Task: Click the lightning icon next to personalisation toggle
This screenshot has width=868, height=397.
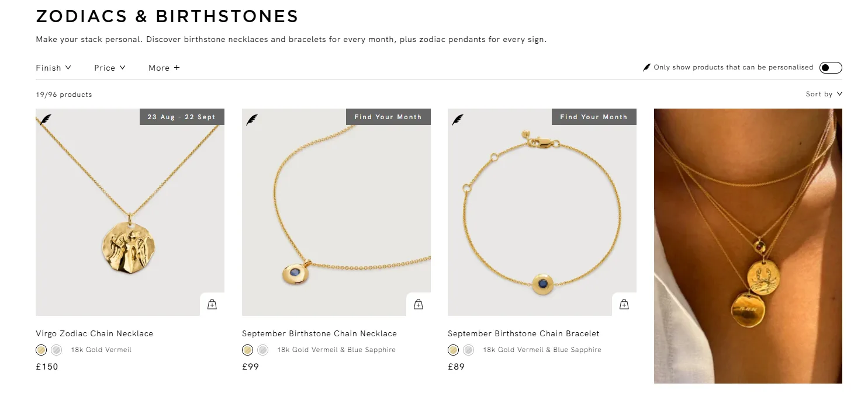Action: tap(648, 67)
